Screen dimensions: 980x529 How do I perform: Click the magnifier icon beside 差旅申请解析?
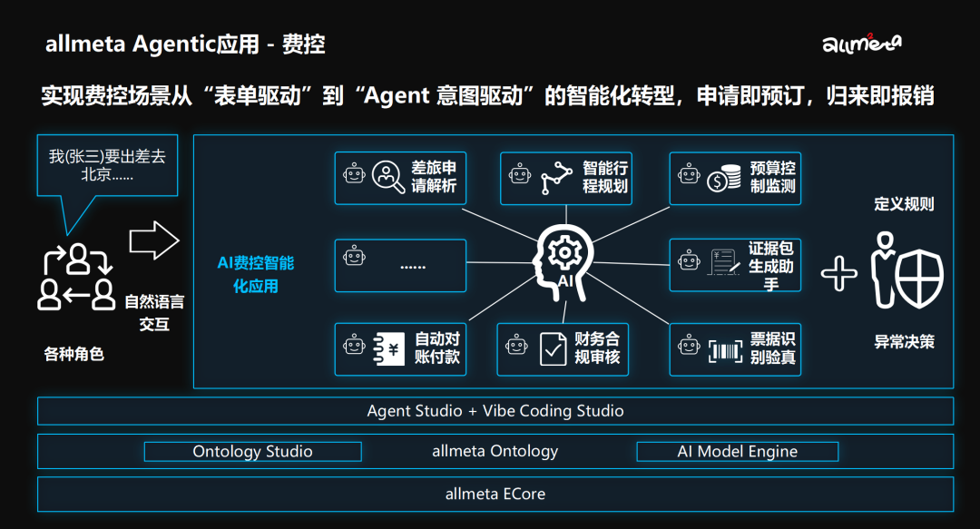388,177
